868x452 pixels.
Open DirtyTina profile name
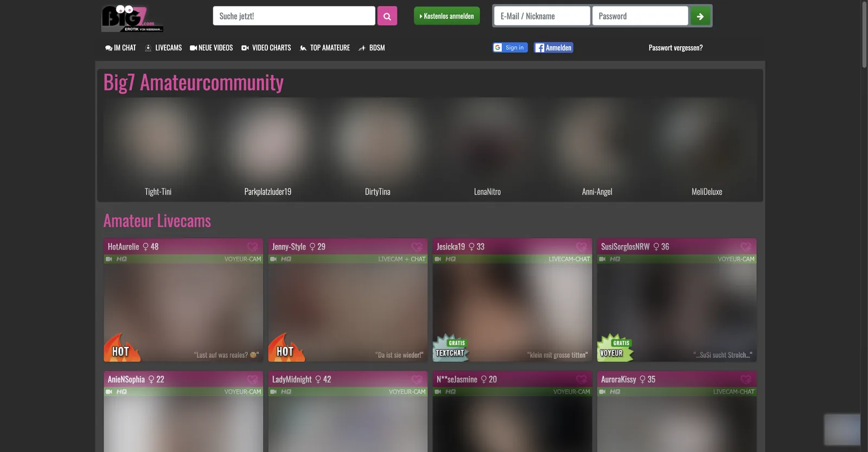coord(378,192)
